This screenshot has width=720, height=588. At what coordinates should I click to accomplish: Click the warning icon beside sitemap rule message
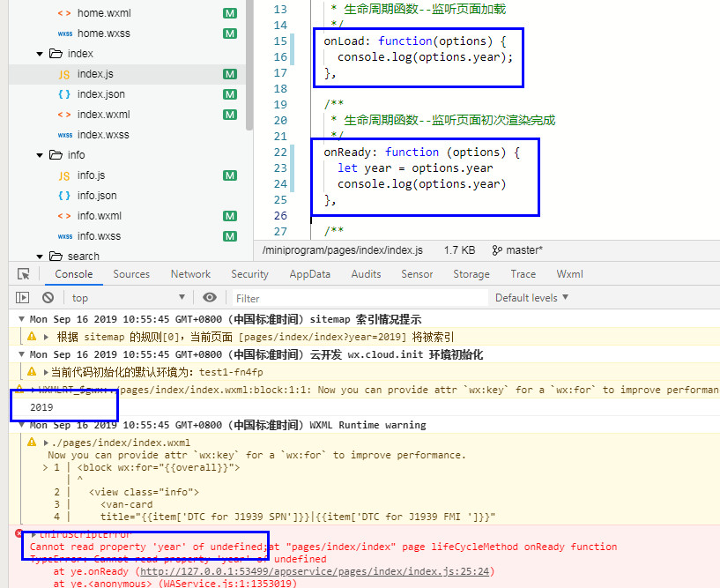click(x=32, y=336)
